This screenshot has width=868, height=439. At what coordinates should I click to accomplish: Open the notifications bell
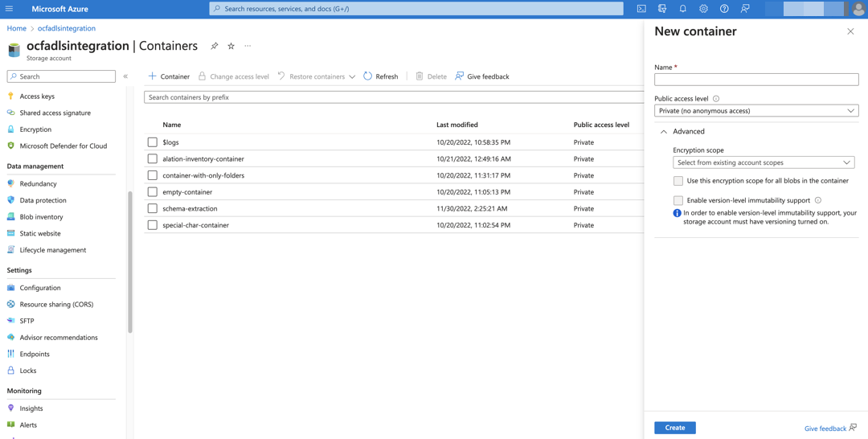click(682, 9)
